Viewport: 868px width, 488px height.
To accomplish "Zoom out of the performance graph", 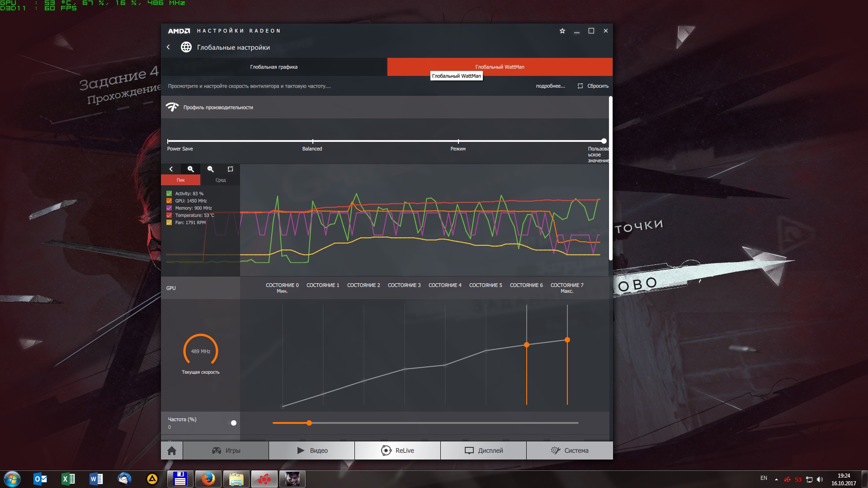I will pos(210,169).
